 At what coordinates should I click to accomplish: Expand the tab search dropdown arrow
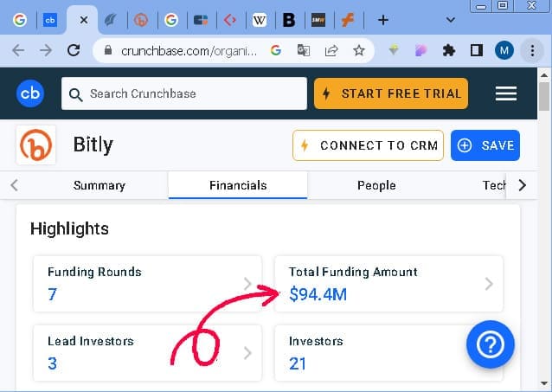tap(451, 20)
